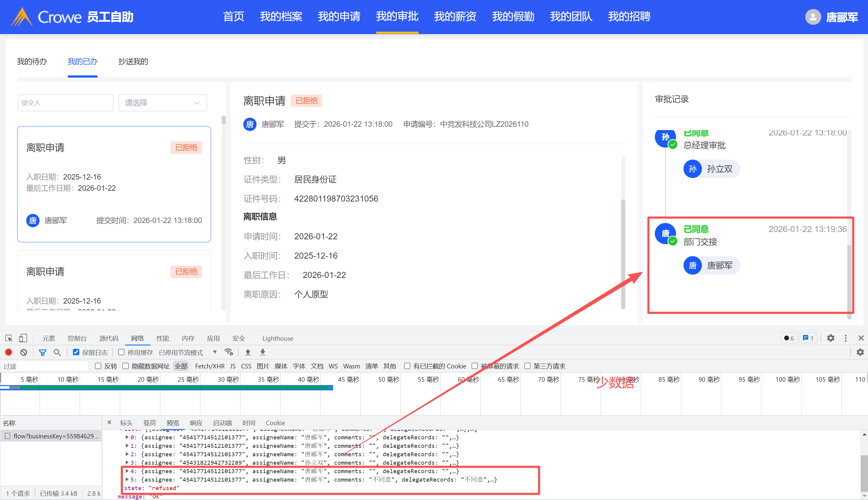Open the 请选择 dropdown
The width and height of the screenshot is (868, 500).
[x=162, y=103]
